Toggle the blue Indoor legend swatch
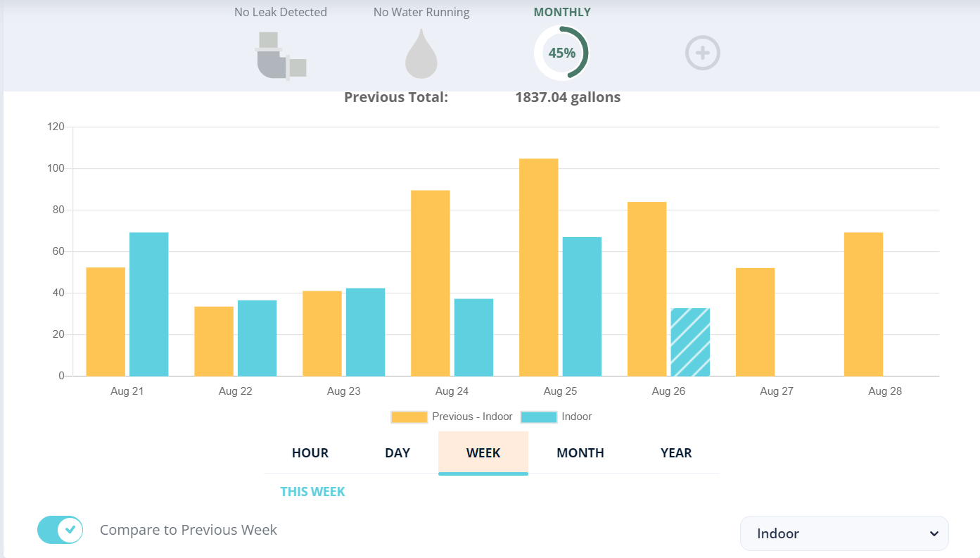Viewport: 980px width, 558px height. (x=539, y=417)
